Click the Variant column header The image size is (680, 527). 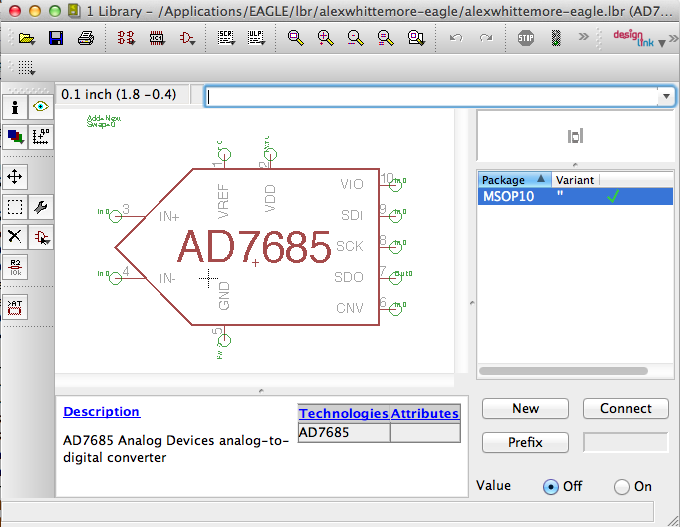(x=575, y=180)
